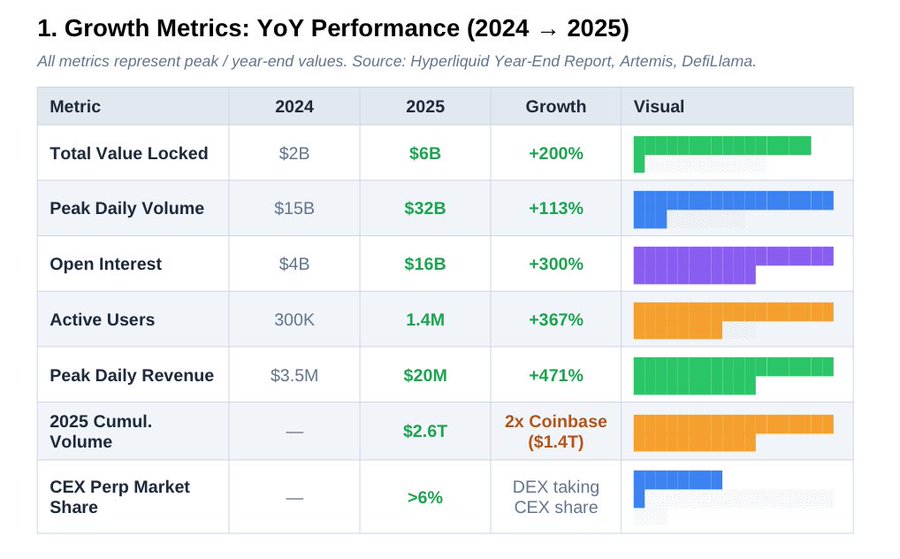Click the 2x Coinbase ($1.4T) text

[556, 432]
